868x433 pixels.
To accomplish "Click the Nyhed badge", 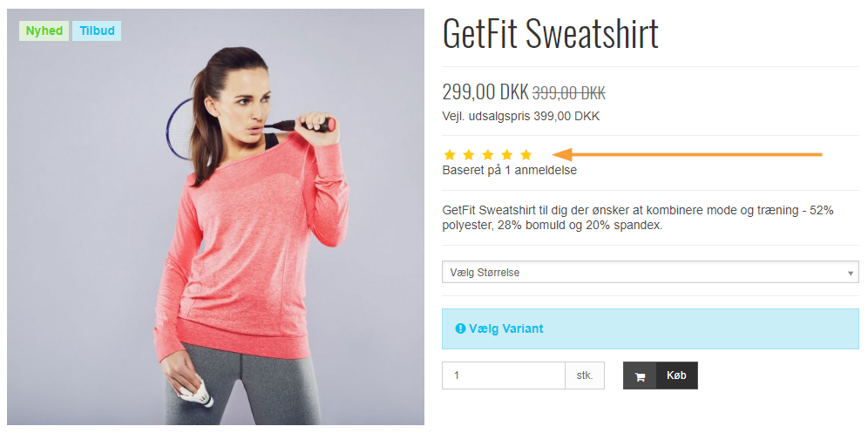I will 44,31.
